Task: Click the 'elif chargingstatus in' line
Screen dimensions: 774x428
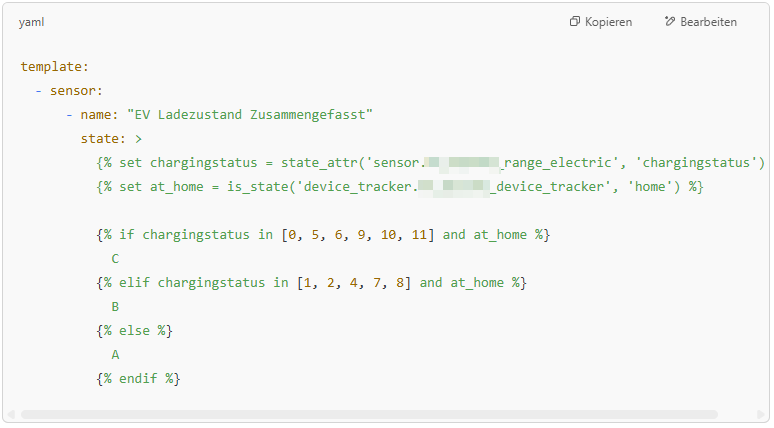Action: tap(311, 283)
